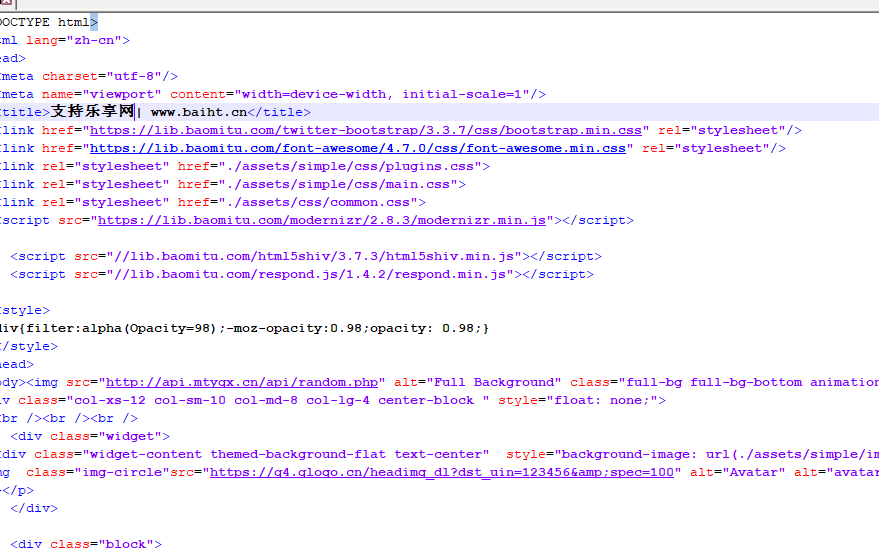Image resolution: width=879 pixels, height=549 pixels.
Task: Click the opening style tag line
Action: coord(25,310)
